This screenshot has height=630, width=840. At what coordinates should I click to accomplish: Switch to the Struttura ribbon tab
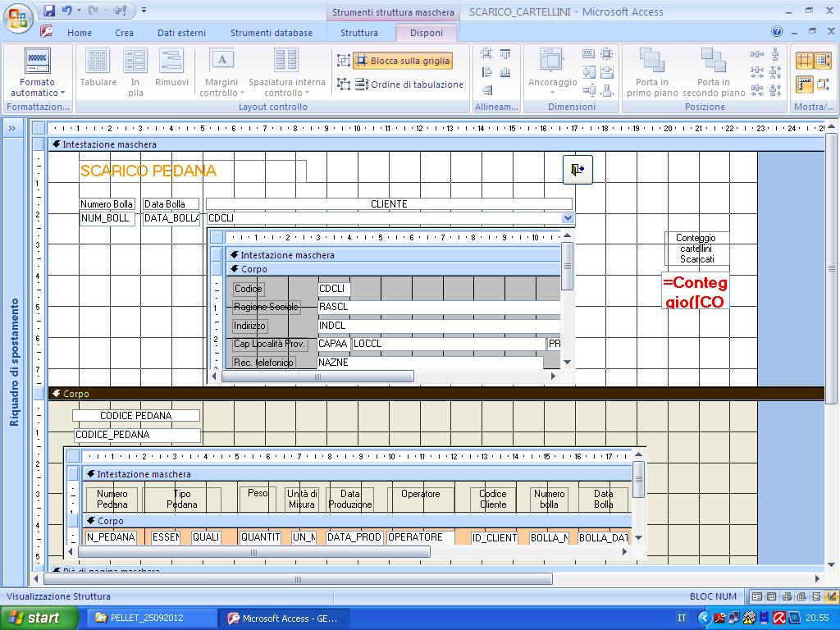point(359,33)
